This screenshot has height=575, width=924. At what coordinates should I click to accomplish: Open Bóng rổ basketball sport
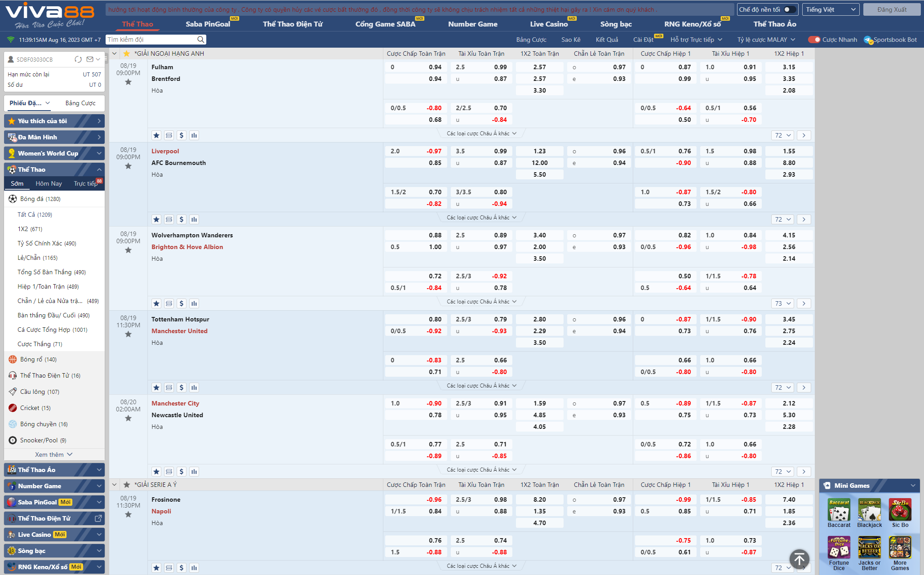[38, 359]
